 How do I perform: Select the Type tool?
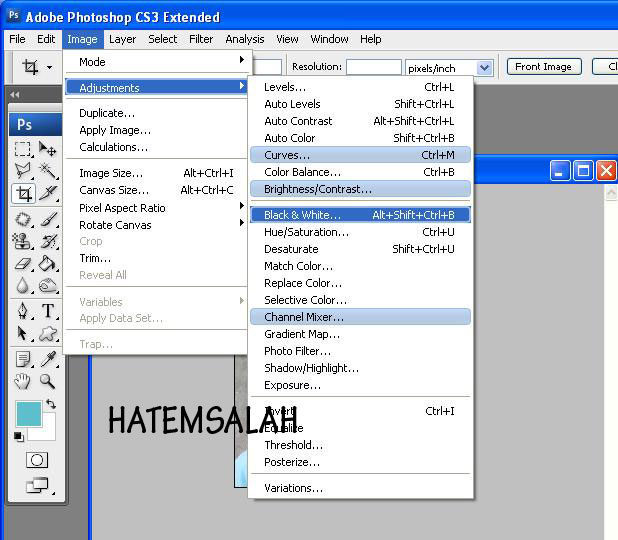[x=48, y=311]
